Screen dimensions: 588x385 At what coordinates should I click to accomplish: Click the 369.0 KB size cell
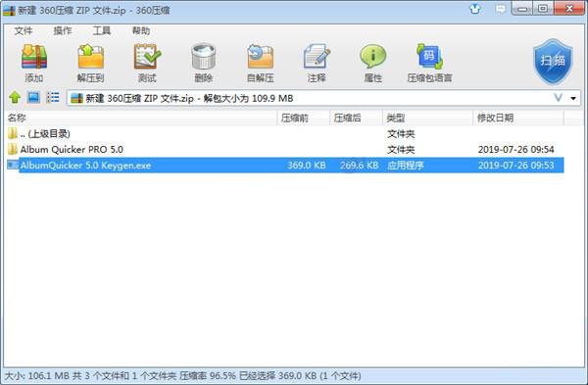pyautogui.click(x=307, y=166)
